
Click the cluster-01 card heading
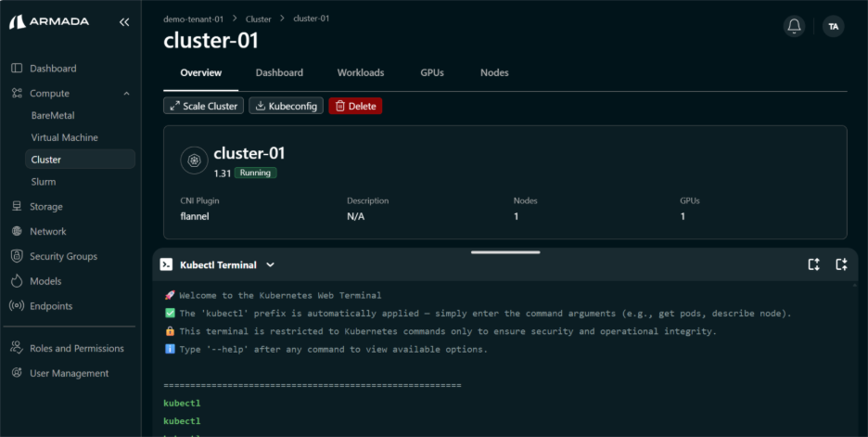[249, 153]
